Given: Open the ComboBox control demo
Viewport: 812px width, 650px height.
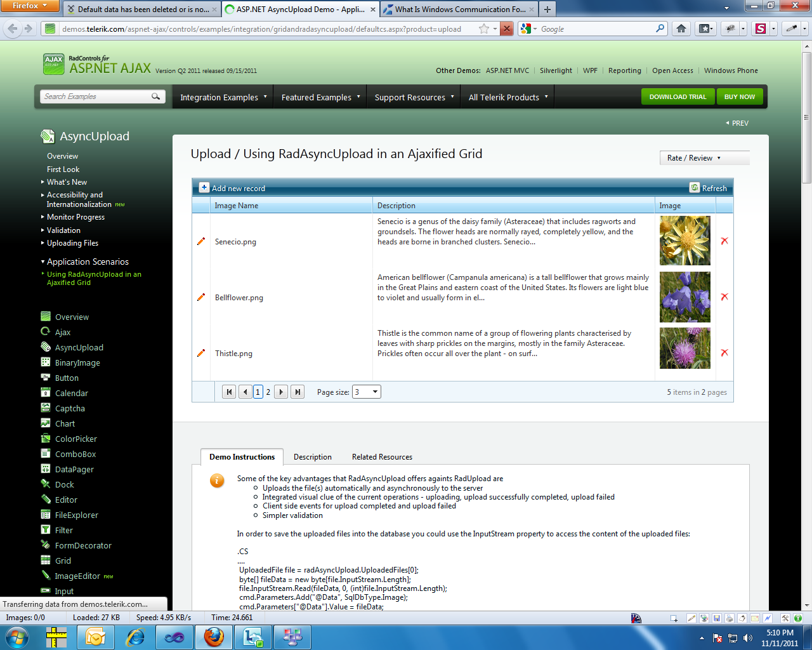Looking at the screenshot, I should [75, 454].
